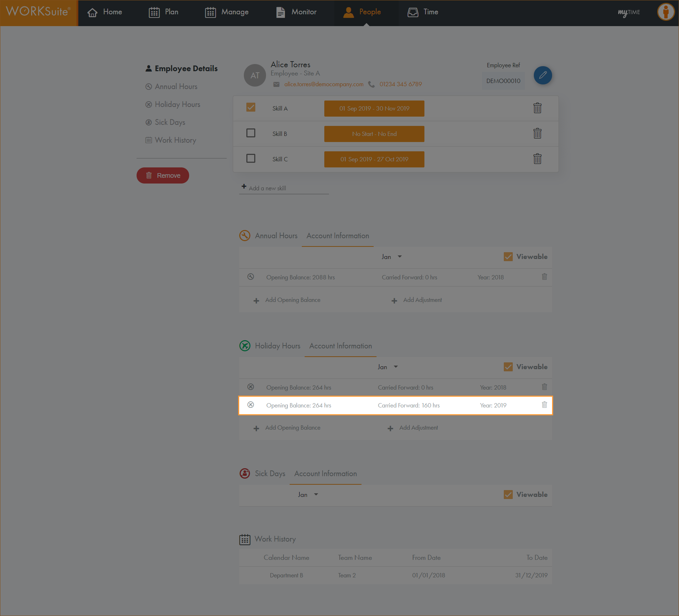Remove Skill C via trash icon
Viewport: 679px width, 616px height.
point(537,159)
